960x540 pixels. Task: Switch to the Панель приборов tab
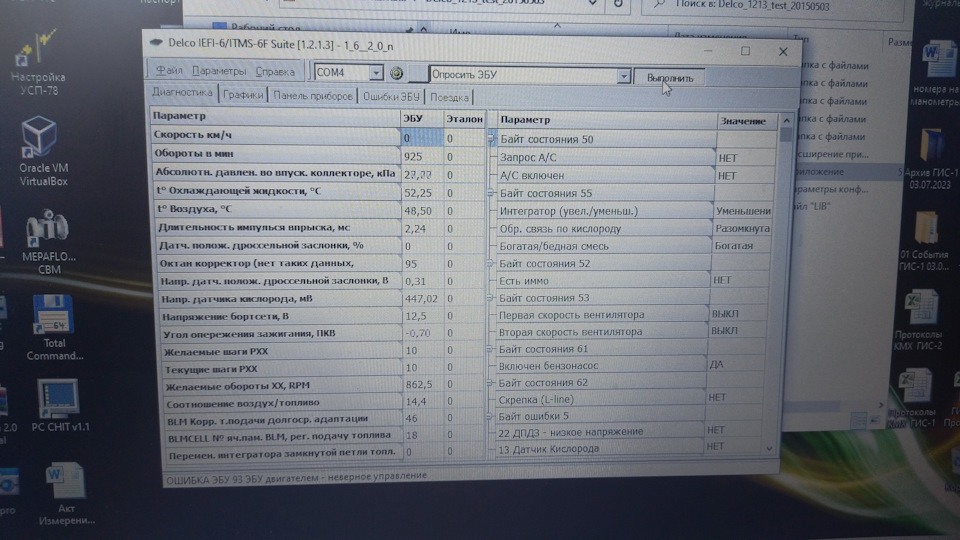[313, 96]
